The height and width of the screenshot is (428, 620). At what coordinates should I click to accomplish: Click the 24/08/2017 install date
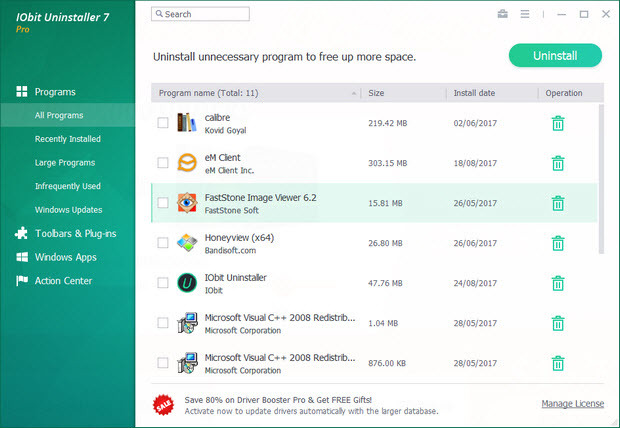pos(475,283)
